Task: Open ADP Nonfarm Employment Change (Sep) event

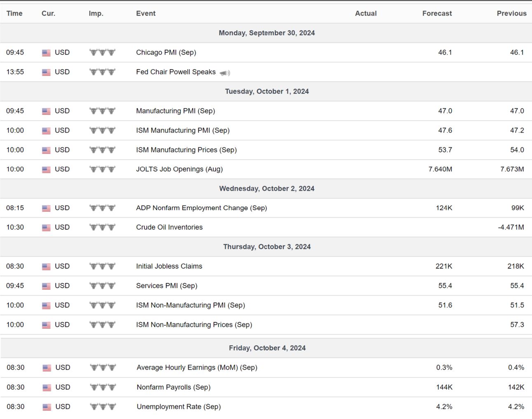Action: click(201, 207)
